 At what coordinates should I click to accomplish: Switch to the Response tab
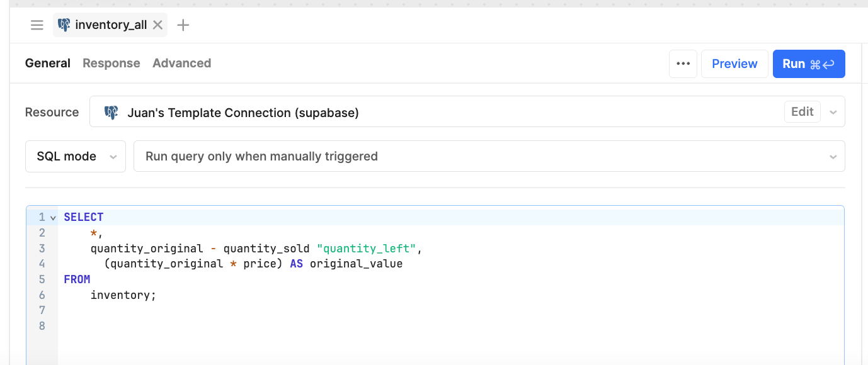tap(111, 63)
